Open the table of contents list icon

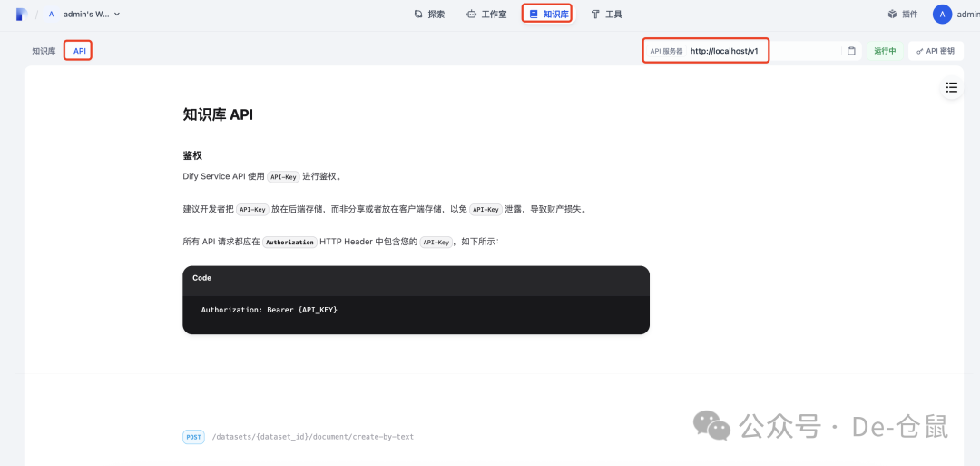tap(951, 87)
